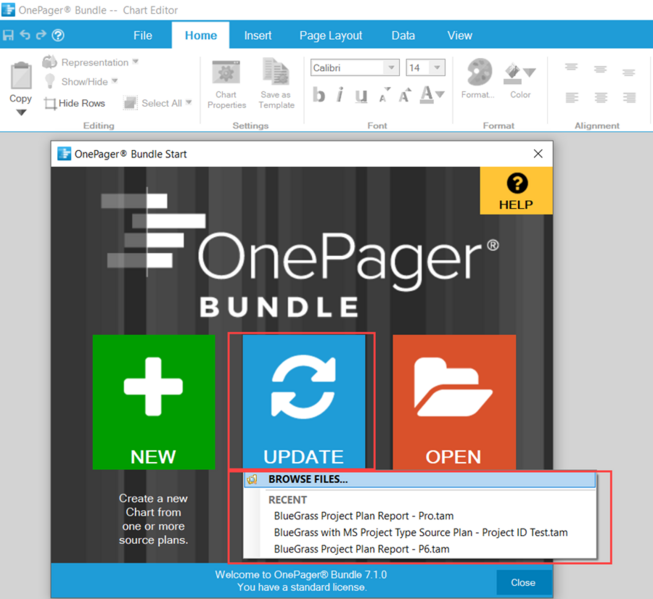Switch to the Insert ribbon tab
The image size is (653, 599).
[x=258, y=35]
